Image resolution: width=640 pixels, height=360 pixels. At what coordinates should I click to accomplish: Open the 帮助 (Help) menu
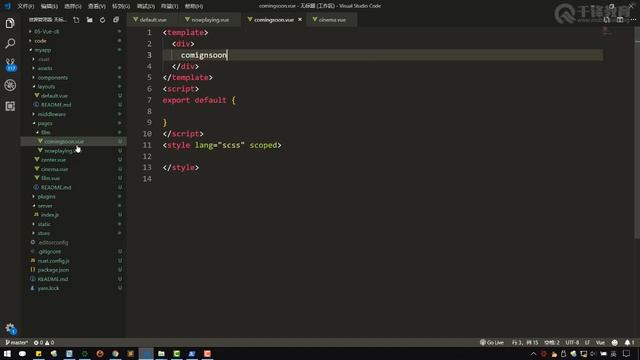(x=194, y=6)
